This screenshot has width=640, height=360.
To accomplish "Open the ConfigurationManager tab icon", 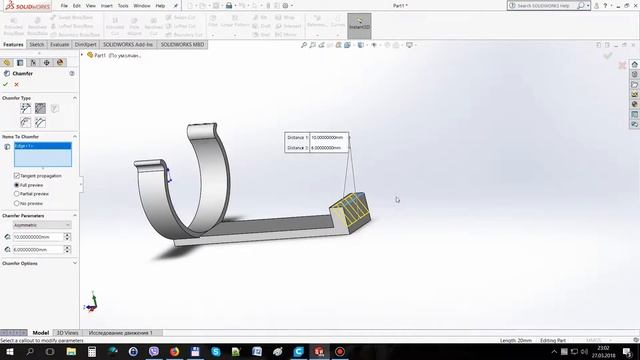I will [33, 62].
